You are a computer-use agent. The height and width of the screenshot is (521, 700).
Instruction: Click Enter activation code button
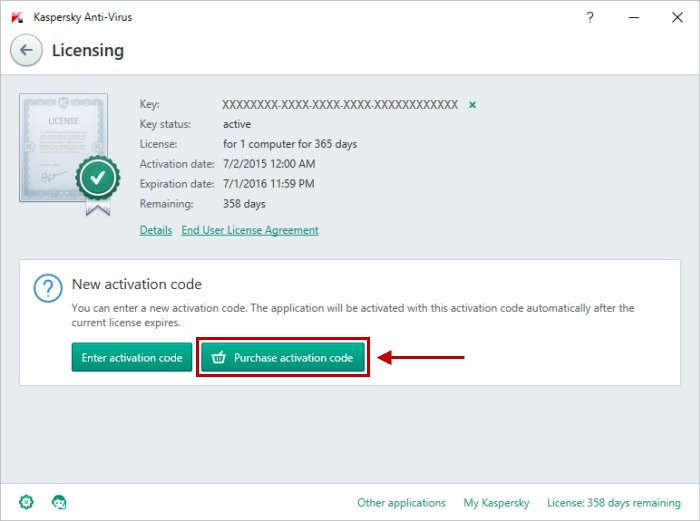coord(132,357)
